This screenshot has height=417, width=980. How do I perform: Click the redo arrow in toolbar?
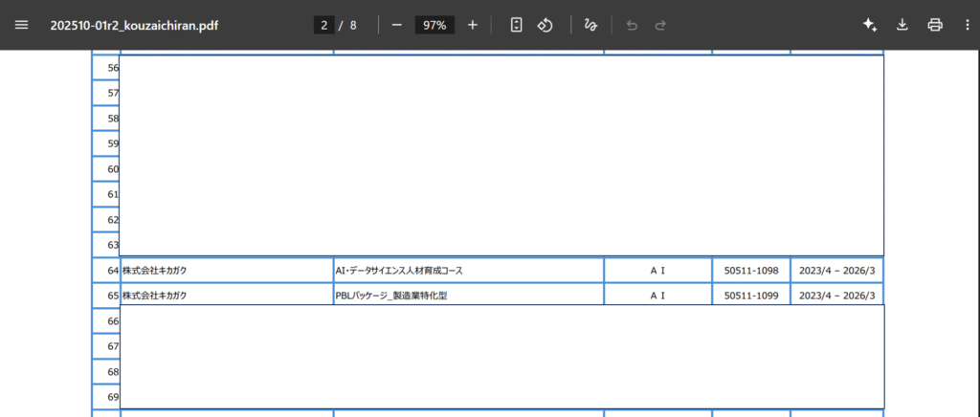pos(660,25)
